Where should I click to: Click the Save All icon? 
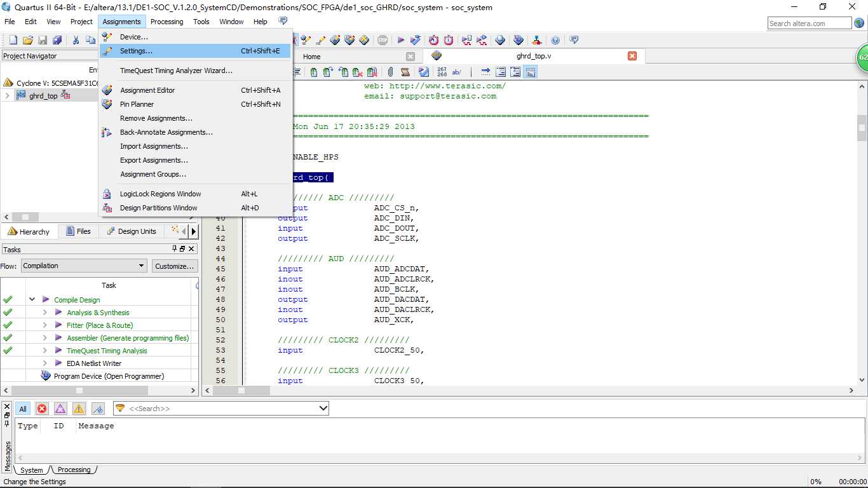57,40
